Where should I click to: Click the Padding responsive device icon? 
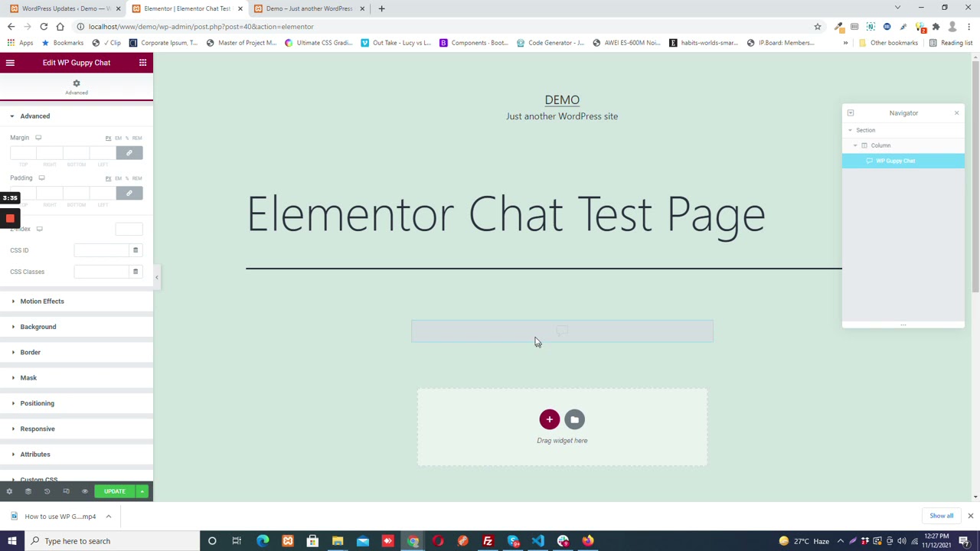(x=41, y=178)
